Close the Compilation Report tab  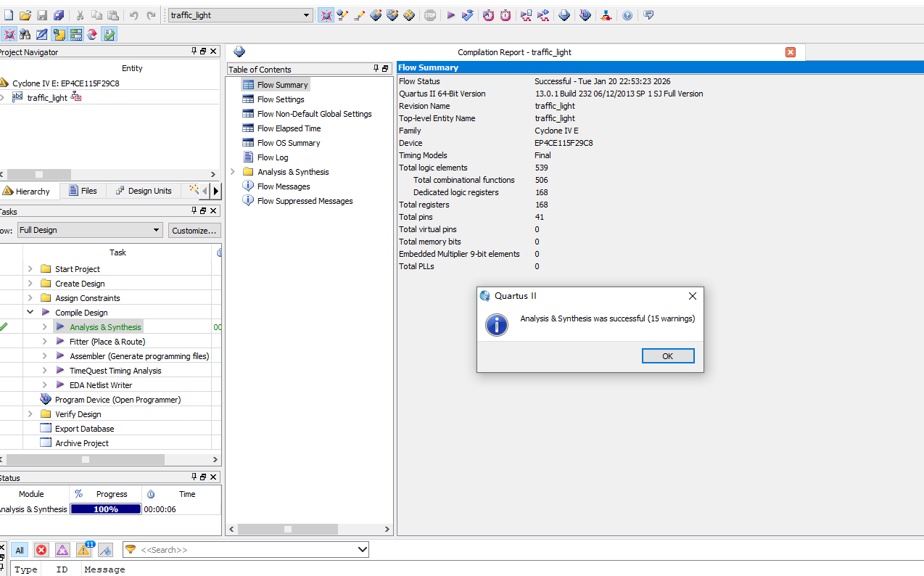[x=791, y=52]
